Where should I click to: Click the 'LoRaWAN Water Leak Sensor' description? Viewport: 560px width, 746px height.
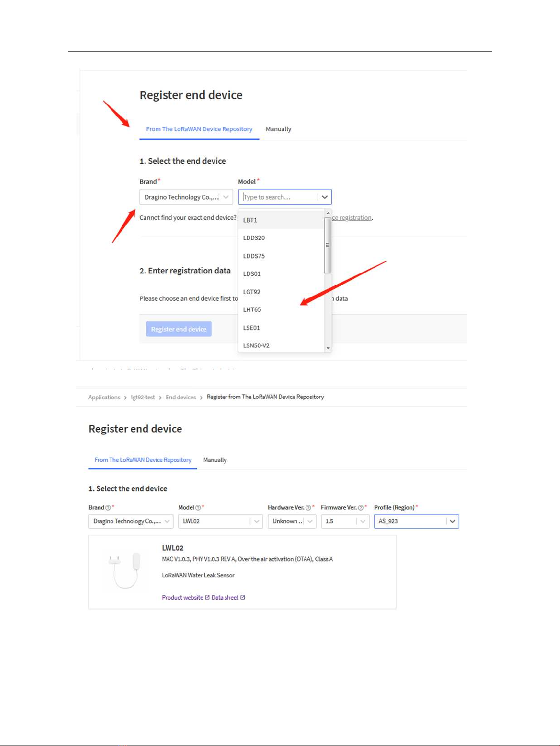198,575
